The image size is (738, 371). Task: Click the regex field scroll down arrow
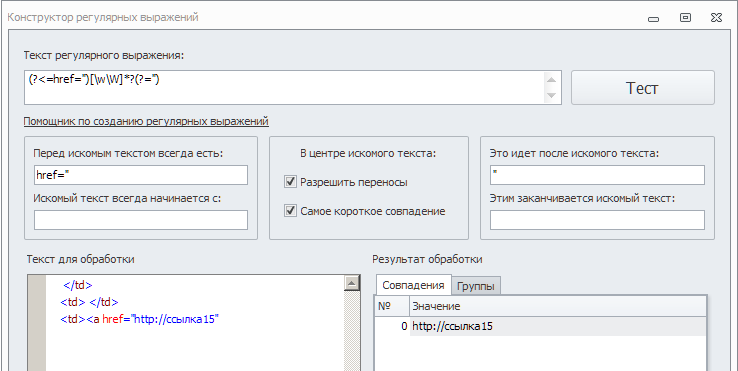tap(552, 95)
